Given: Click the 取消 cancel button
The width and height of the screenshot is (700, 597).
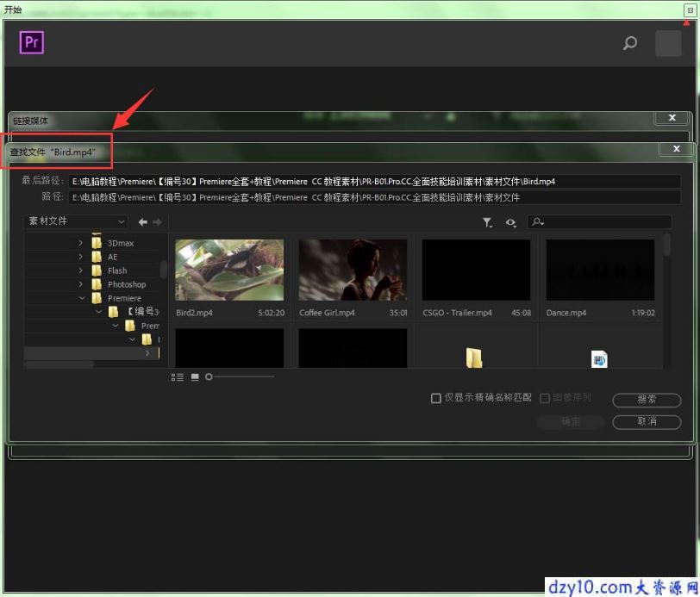Looking at the screenshot, I should 647,421.
